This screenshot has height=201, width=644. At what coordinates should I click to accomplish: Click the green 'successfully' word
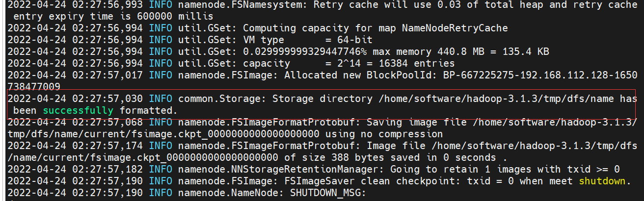coord(78,111)
